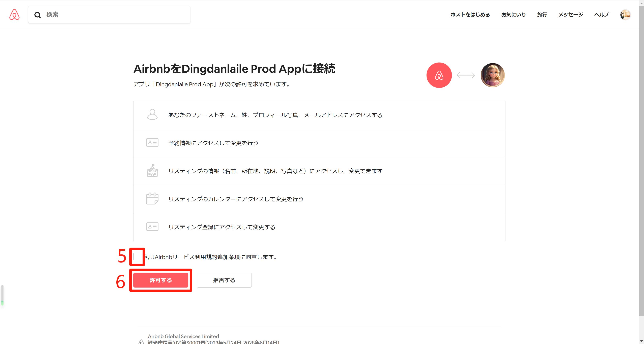Image resolution: width=644 pixels, height=344 pixels.
Task: Check the Airbnb terms agreement checkbox
Action: [137, 257]
